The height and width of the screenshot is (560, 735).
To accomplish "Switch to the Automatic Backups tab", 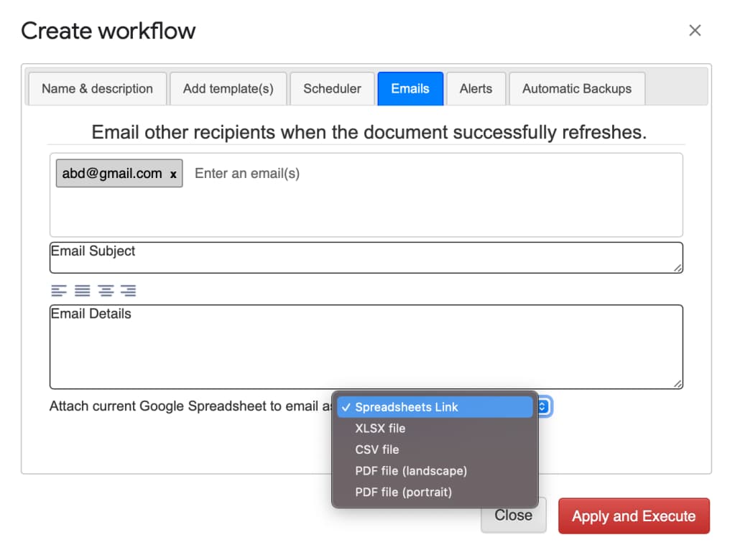I will click(576, 89).
